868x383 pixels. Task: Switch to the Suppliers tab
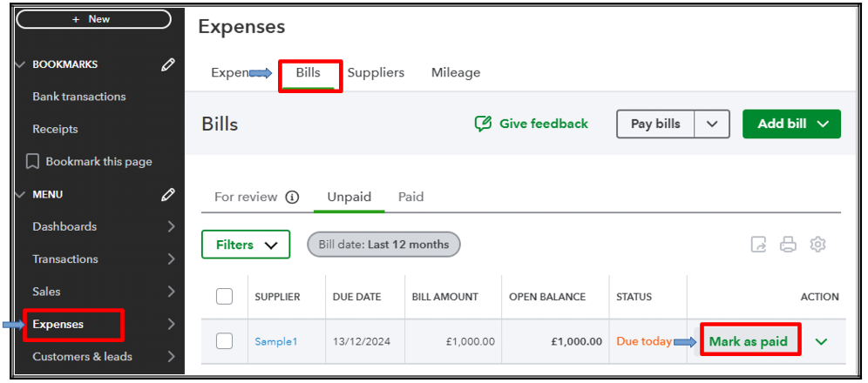coord(376,73)
